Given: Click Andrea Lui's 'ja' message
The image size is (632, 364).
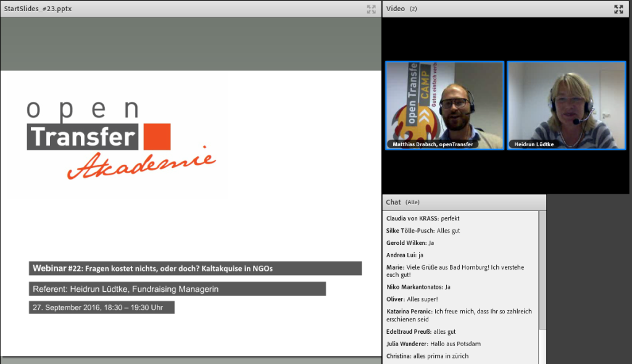Looking at the screenshot, I should point(405,255).
